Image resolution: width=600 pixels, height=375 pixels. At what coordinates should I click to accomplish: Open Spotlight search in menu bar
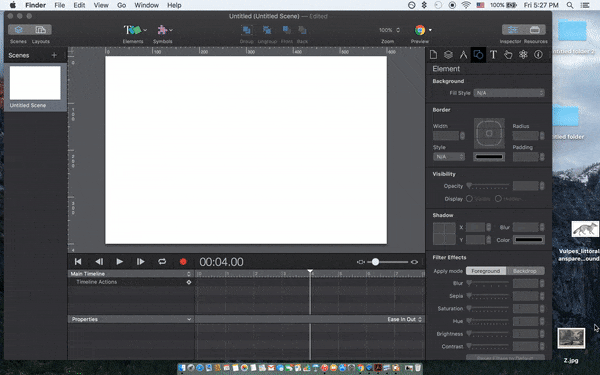tap(570, 5)
